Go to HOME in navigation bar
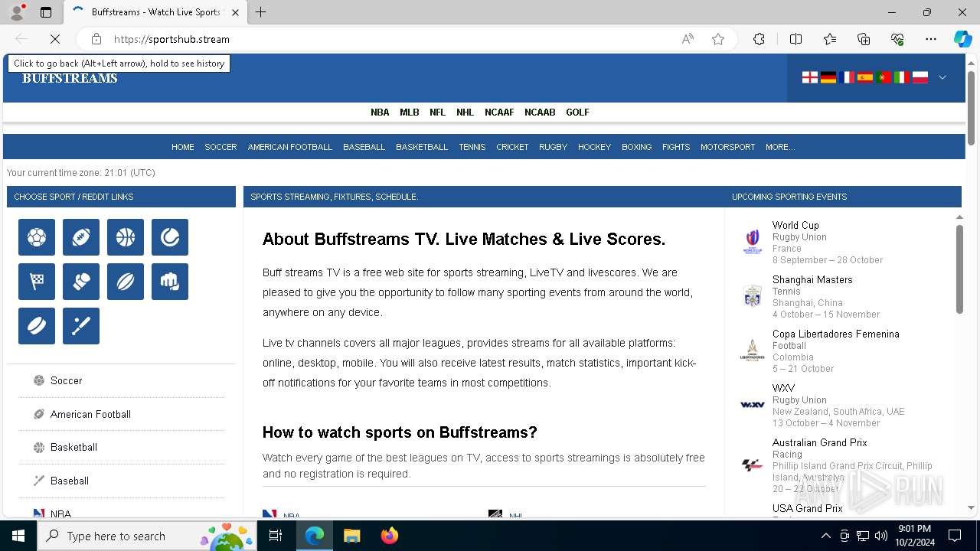This screenshot has height=551, width=980. pos(182,147)
